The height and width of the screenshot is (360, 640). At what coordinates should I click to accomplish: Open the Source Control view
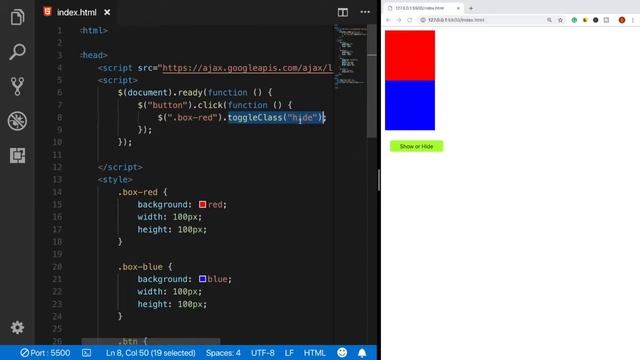point(17,86)
